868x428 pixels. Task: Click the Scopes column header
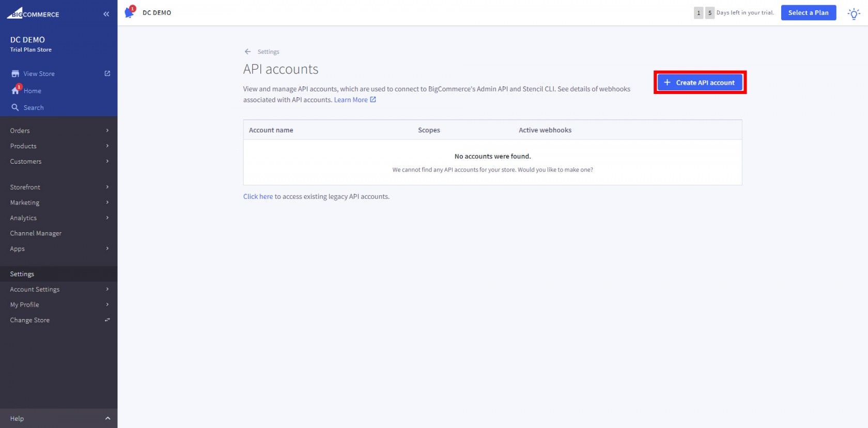click(x=429, y=130)
